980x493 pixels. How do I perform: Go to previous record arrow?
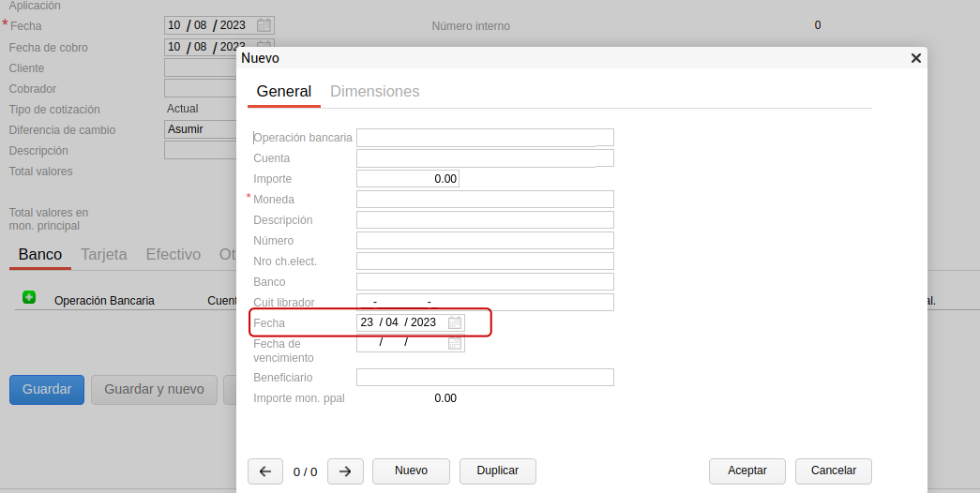tap(265, 471)
